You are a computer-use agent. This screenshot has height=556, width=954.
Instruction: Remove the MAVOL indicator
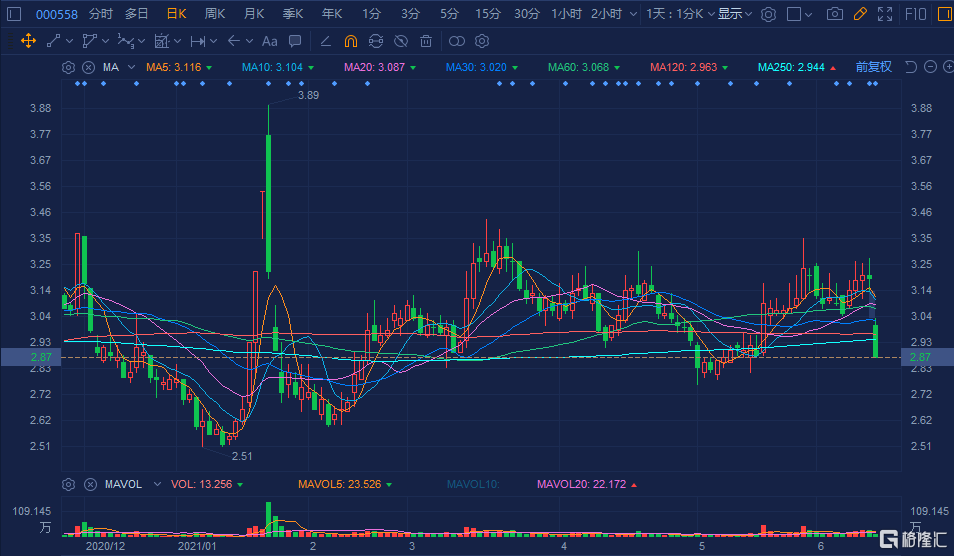[90, 484]
